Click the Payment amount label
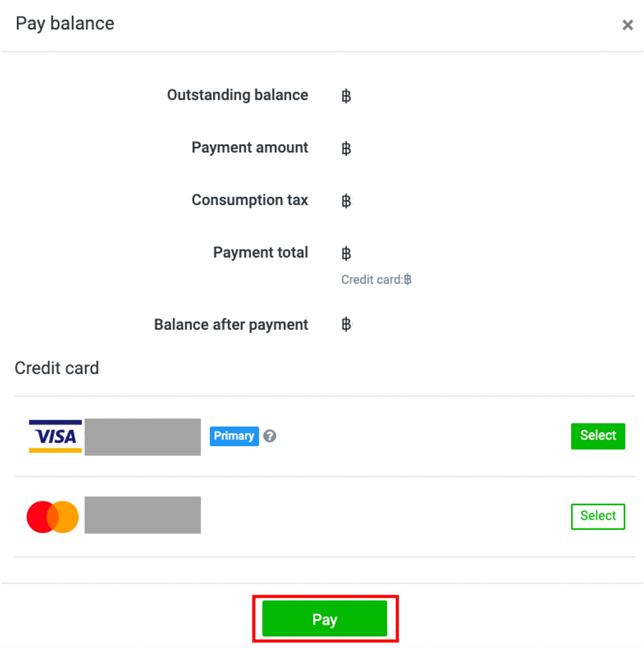Screen dimensions: 644x648 (x=250, y=147)
